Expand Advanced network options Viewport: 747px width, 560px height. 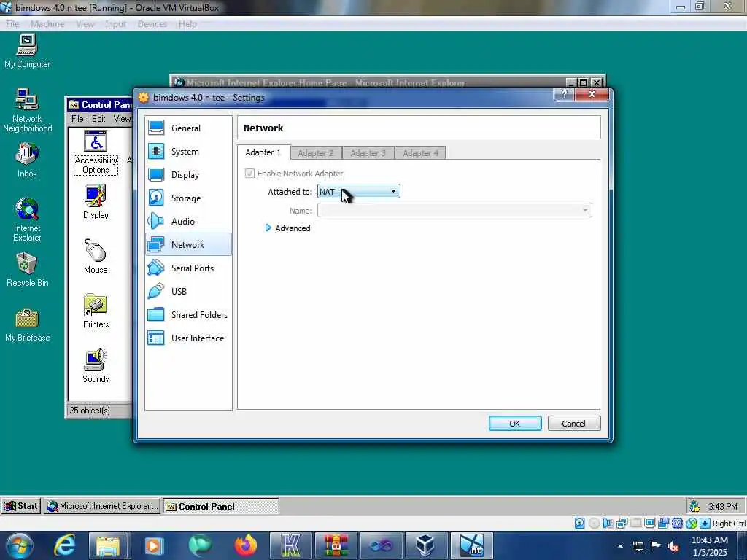287,228
